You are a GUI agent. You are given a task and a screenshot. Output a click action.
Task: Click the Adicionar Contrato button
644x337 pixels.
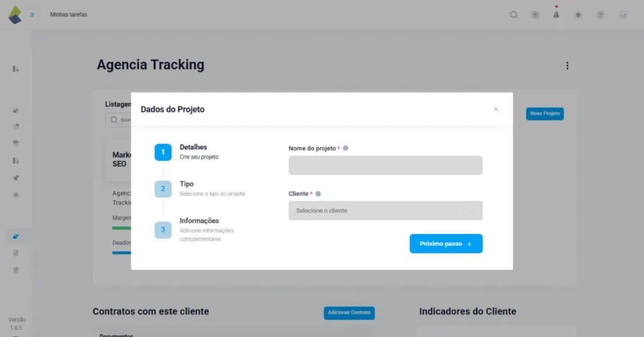coord(349,312)
